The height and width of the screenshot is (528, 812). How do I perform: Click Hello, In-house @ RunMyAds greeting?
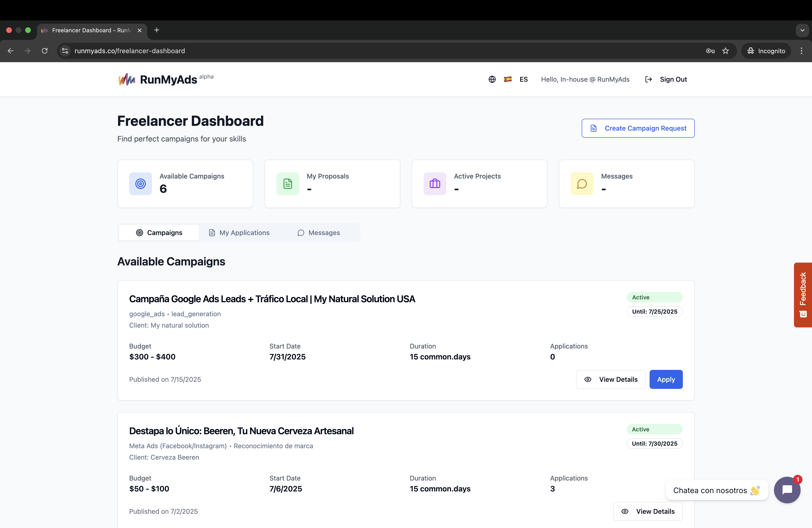[x=585, y=79]
